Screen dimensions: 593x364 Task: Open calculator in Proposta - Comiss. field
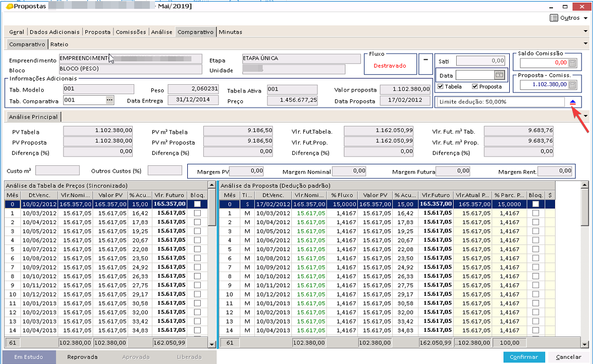point(573,84)
